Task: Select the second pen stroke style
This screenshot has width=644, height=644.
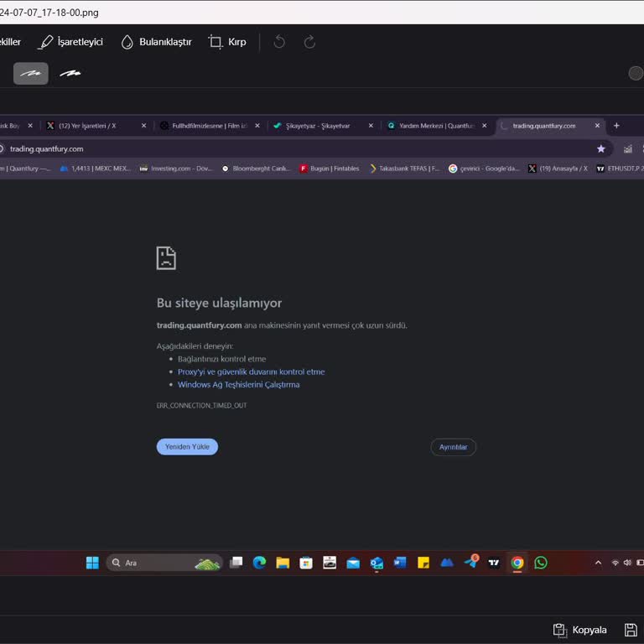Action: pyautogui.click(x=70, y=74)
